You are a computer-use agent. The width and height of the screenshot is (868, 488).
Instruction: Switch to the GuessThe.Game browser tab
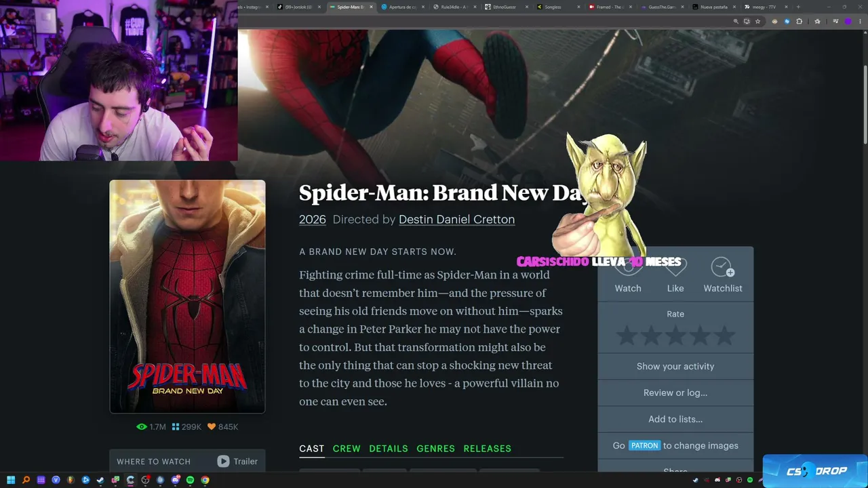(662, 7)
